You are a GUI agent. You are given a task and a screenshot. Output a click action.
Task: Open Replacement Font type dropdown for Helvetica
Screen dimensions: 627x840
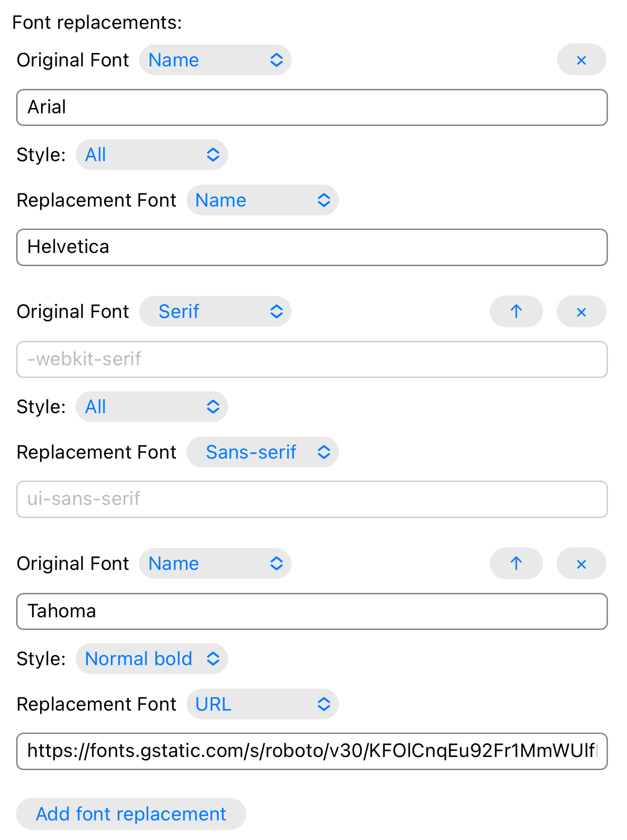[x=263, y=200]
